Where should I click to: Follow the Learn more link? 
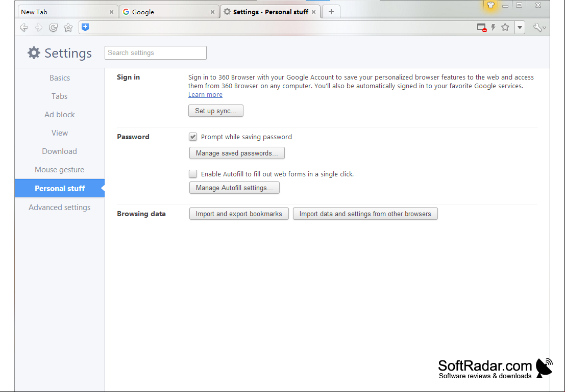(205, 95)
